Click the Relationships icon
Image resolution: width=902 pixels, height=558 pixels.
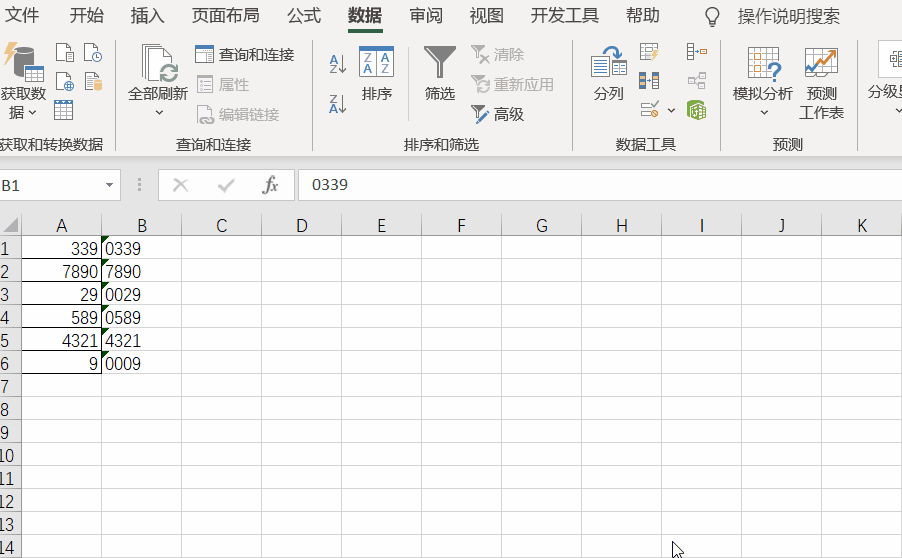697,81
